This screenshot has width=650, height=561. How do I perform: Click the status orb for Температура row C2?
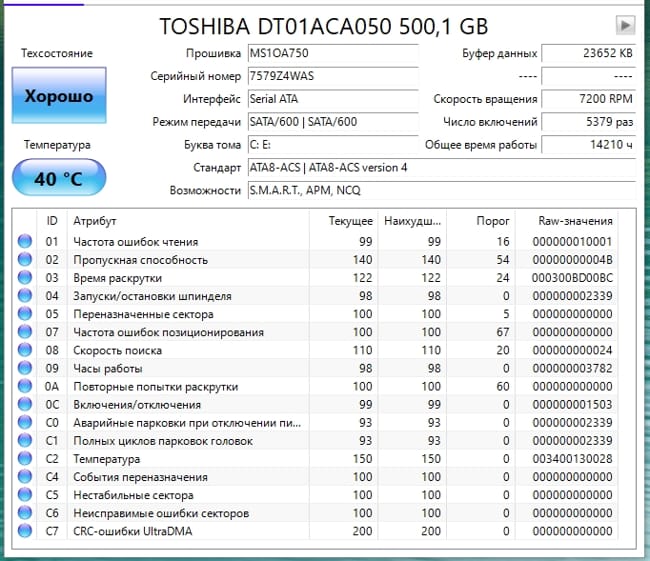click(x=25, y=459)
